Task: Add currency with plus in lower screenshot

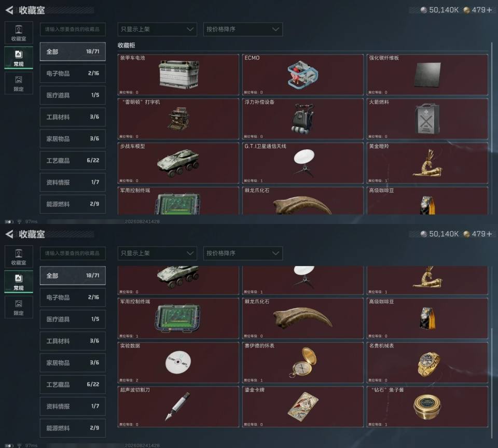Action: (489, 234)
